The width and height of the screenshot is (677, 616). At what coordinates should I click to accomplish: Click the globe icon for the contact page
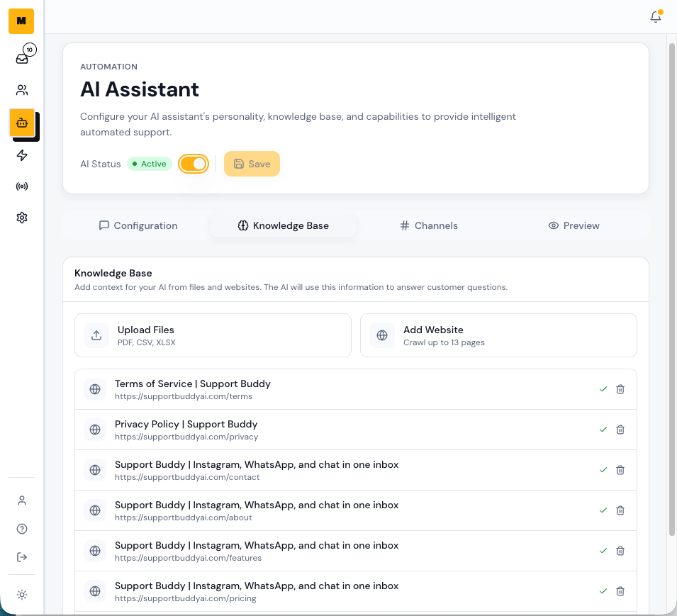pyautogui.click(x=95, y=470)
